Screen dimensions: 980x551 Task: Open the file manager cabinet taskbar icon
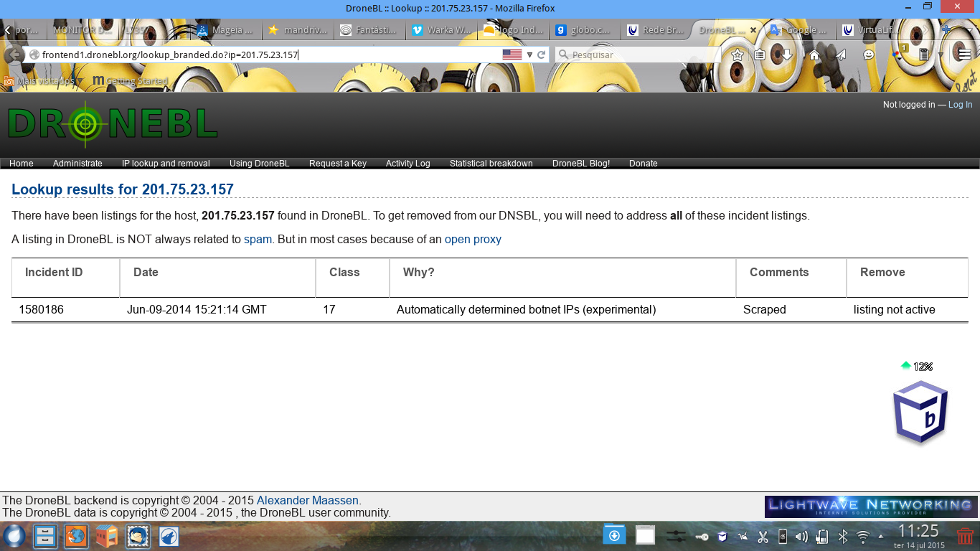click(x=45, y=536)
